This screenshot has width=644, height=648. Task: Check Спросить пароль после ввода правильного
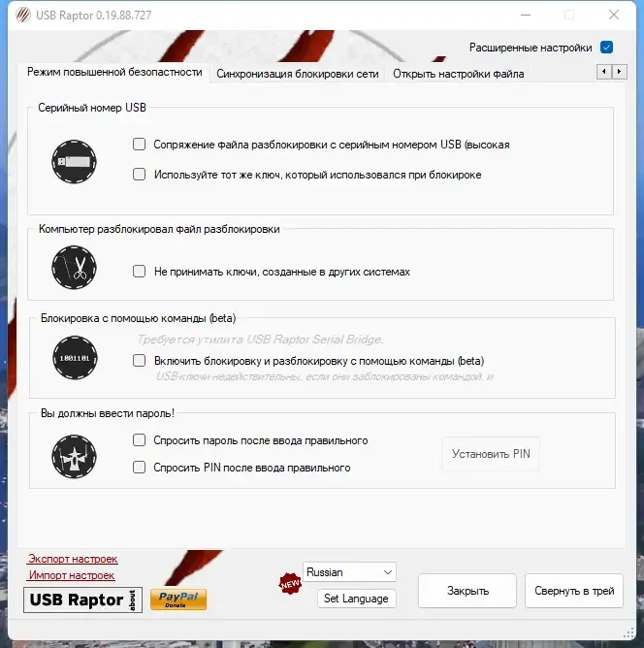140,439
